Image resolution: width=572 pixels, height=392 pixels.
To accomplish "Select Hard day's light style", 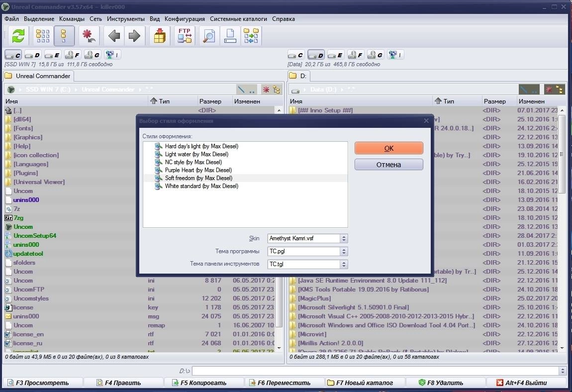I will point(201,146).
